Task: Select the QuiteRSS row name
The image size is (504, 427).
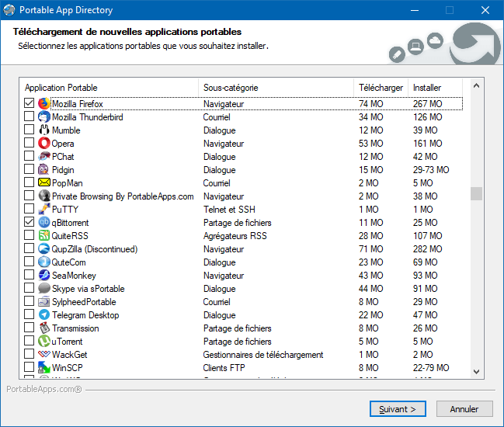Action: 70,236
